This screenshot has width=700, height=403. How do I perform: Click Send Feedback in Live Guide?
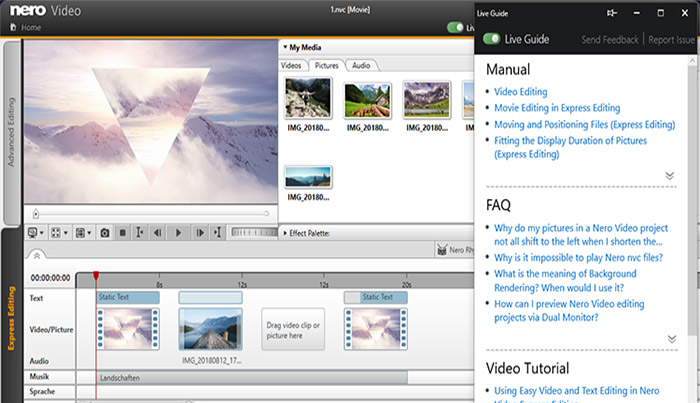pos(610,40)
